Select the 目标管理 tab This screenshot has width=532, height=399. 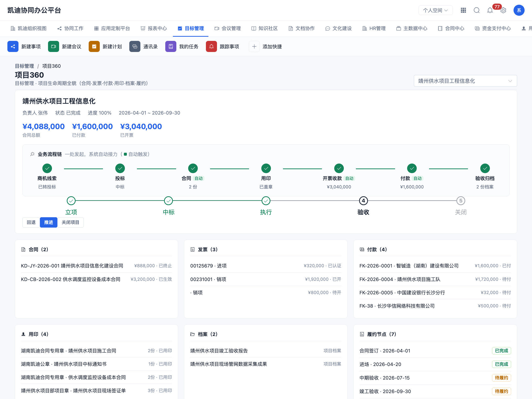click(191, 29)
